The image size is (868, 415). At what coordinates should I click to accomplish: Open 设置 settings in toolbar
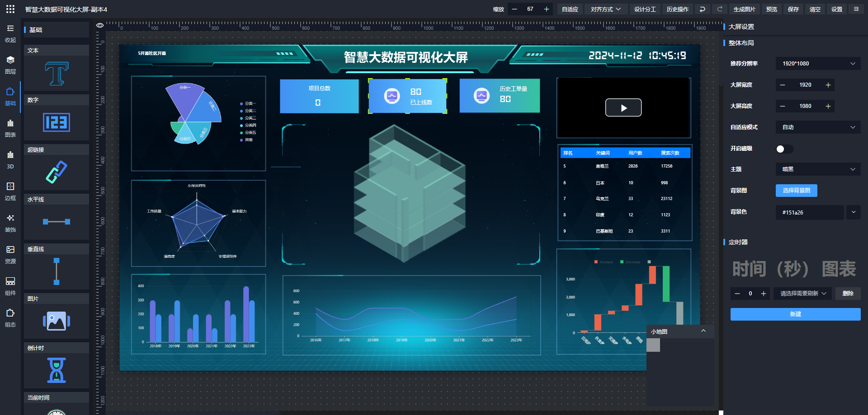837,9
